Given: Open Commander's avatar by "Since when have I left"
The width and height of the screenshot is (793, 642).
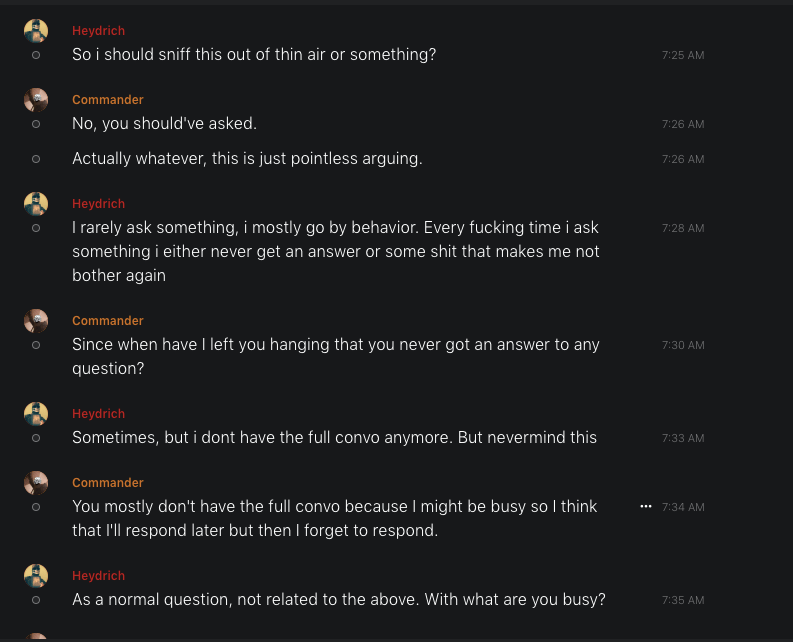Looking at the screenshot, I should pos(36,321).
